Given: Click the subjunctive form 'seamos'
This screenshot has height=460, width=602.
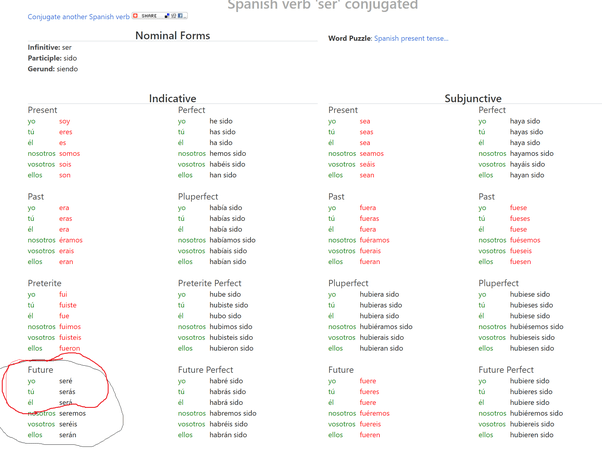Looking at the screenshot, I should point(372,153).
